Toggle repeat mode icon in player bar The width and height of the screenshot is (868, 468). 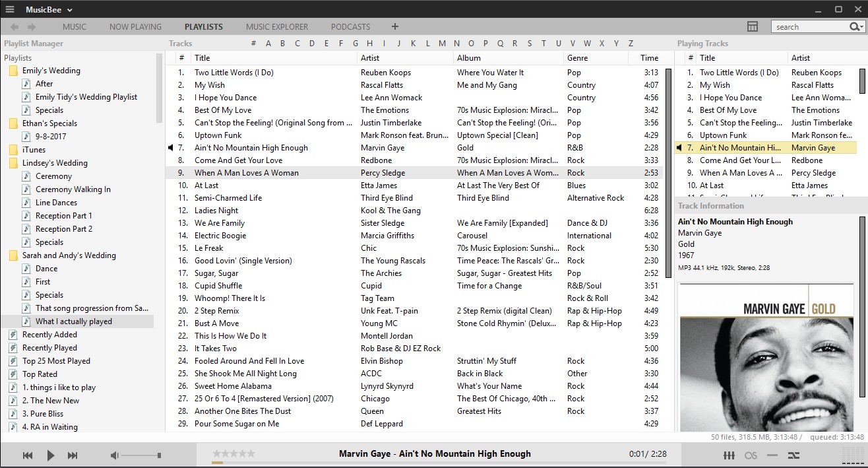tap(772, 455)
